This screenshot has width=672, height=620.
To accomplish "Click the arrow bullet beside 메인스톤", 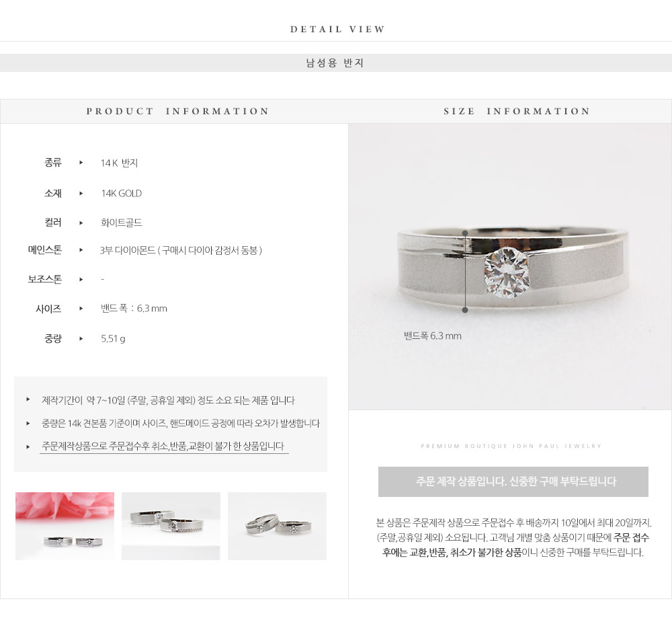I will [x=81, y=250].
